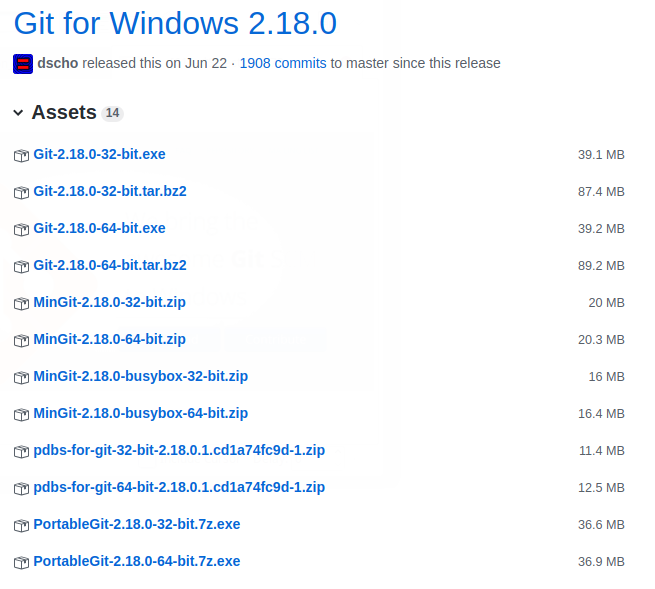Click the 39.2 MB file size
The image size is (655, 589).
[601, 228]
